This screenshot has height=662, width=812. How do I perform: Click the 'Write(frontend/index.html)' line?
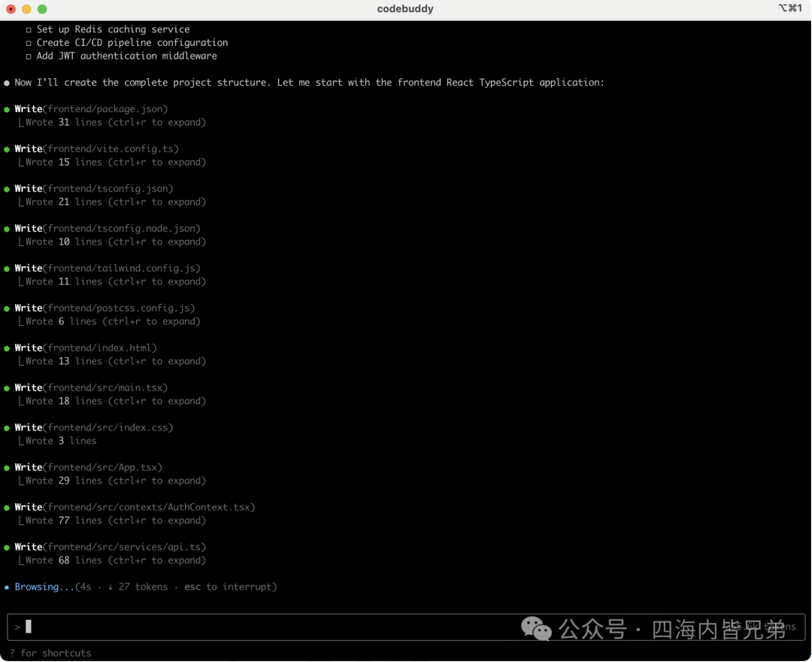click(x=86, y=348)
